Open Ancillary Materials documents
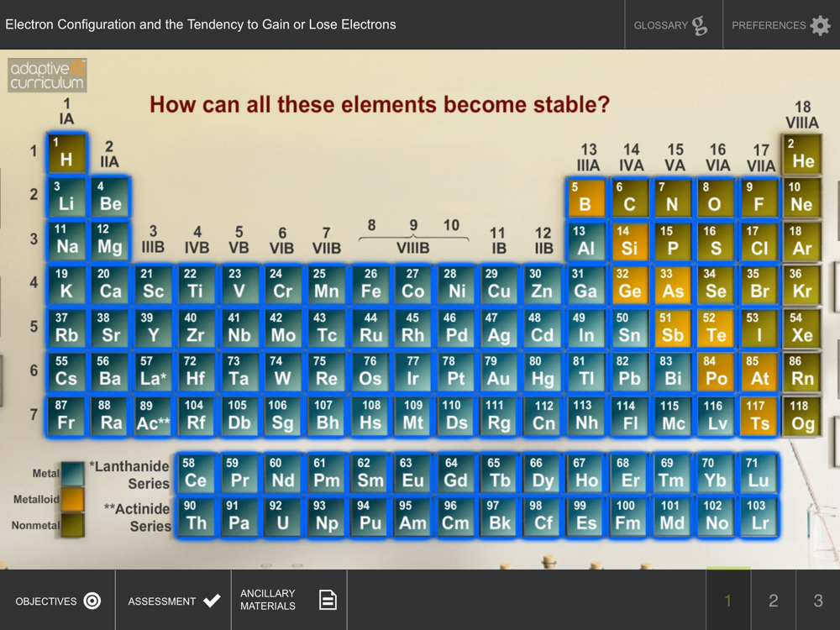The image size is (840, 630). tap(289, 601)
